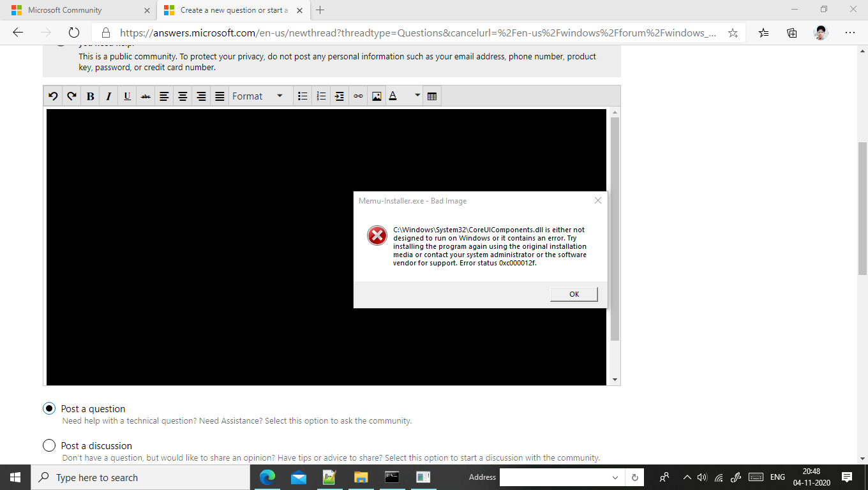Click OK in the Bad Image dialog
The height and width of the screenshot is (490, 868).
click(x=574, y=294)
